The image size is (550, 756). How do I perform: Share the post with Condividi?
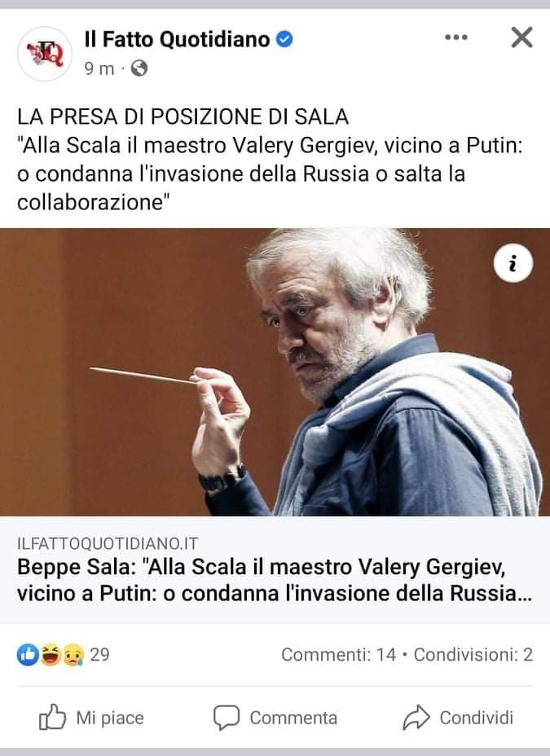point(458,718)
